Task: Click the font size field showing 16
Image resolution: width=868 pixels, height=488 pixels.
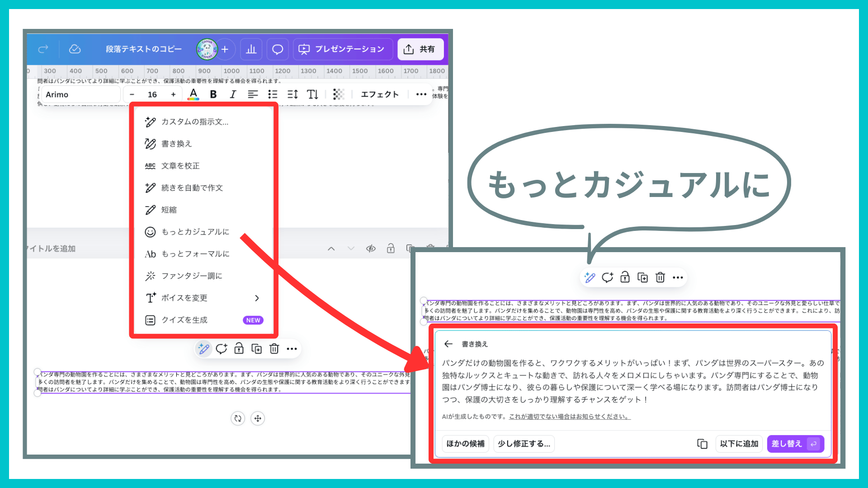Action: [x=152, y=94]
